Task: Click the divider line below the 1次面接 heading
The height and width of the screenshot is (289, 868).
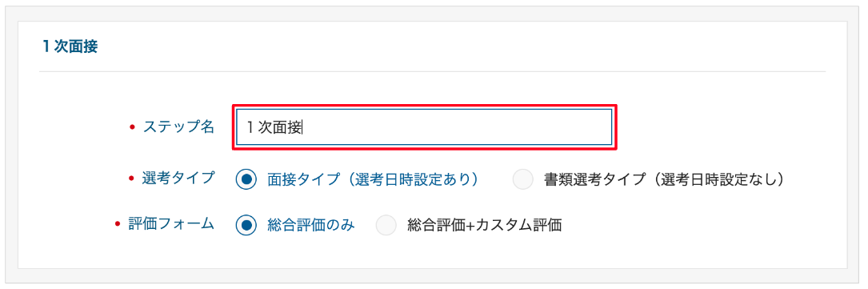Action: click(432, 71)
